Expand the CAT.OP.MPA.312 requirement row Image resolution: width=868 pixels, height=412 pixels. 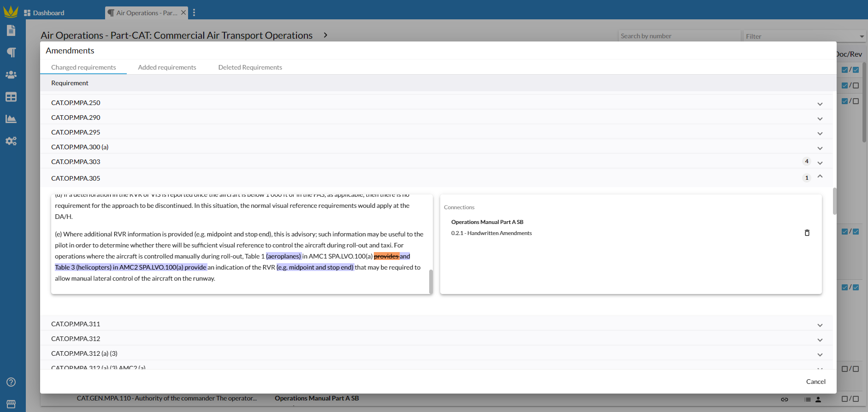click(x=820, y=340)
